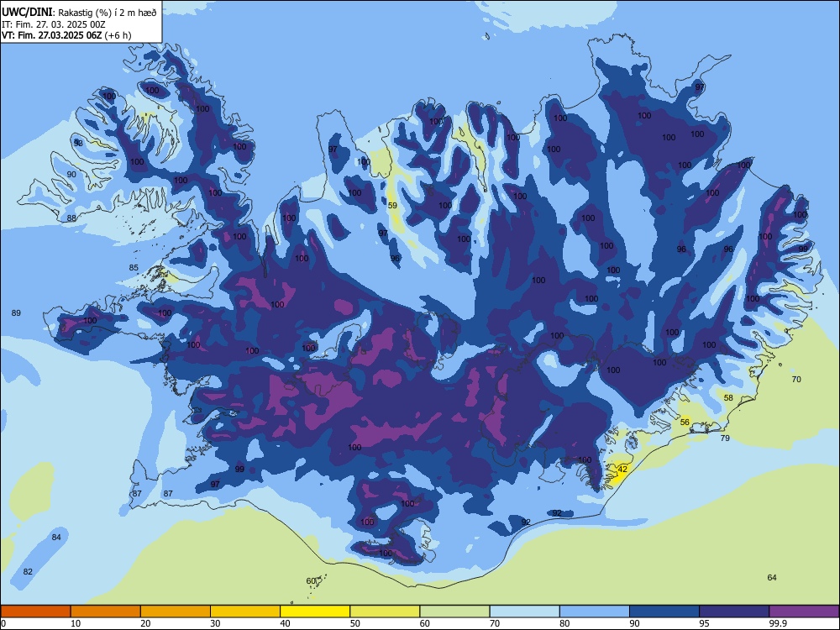
Task: Click the 80 legend tick label
Action: (x=564, y=623)
